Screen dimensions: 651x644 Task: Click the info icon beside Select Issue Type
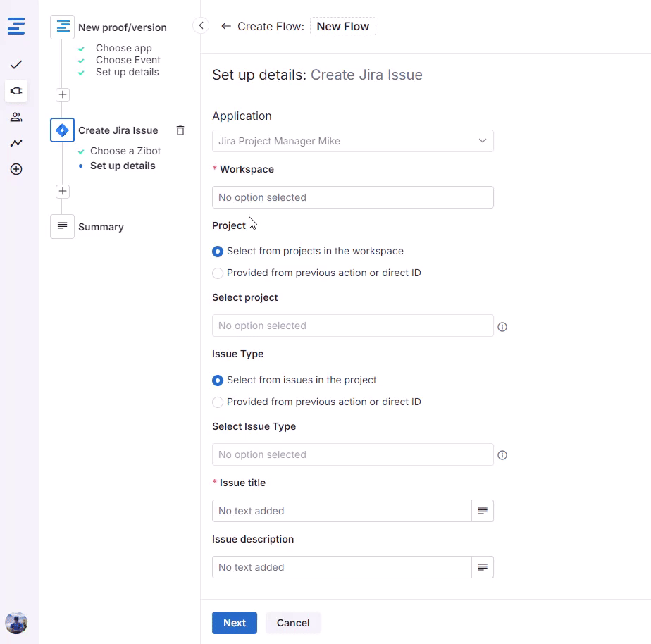point(502,455)
